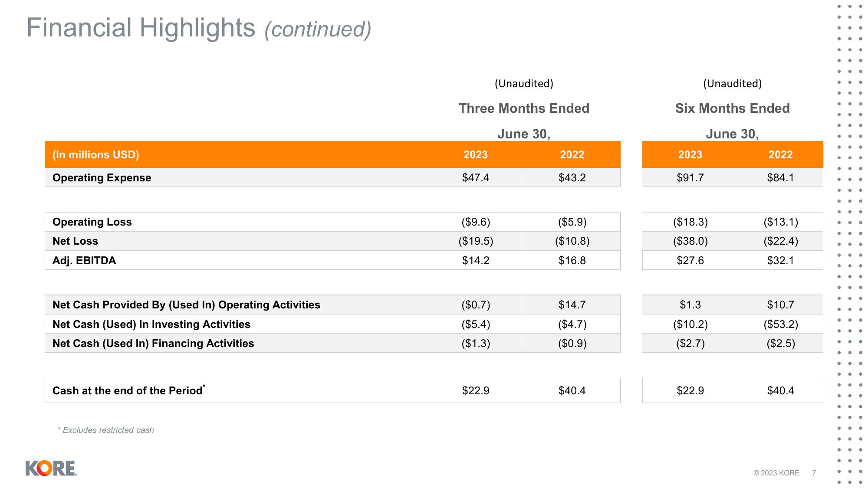Click the "($4.7)" investing activities value
Image resolution: width=868 pixels, height=488 pixels.
tap(572, 324)
